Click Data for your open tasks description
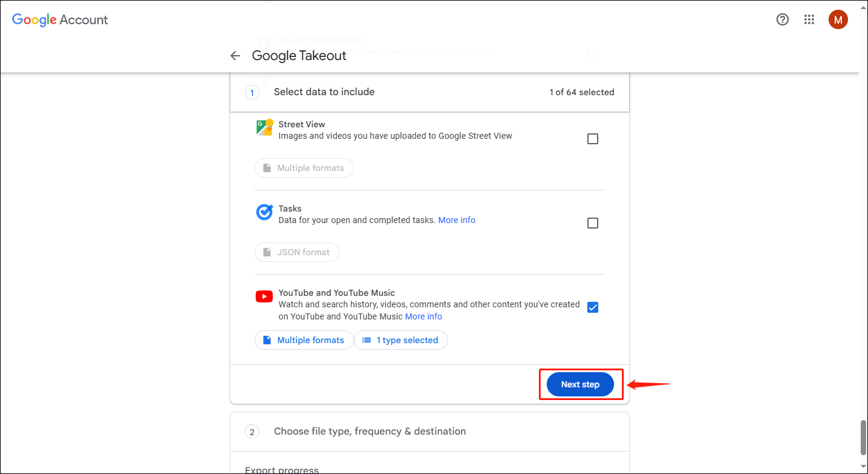This screenshot has width=868, height=474. (357, 220)
